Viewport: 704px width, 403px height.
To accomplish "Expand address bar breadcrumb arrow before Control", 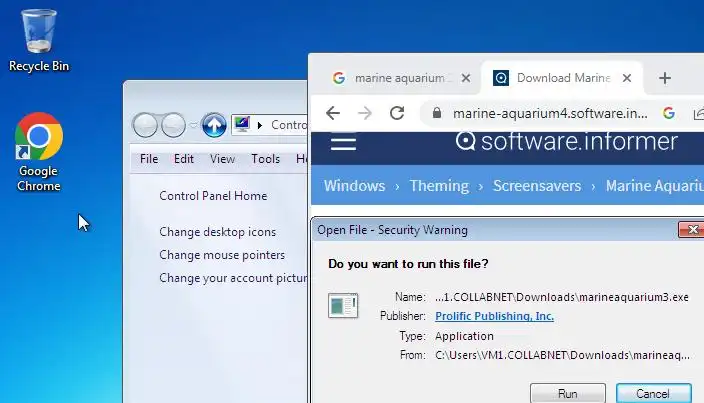I will [x=260, y=125].
